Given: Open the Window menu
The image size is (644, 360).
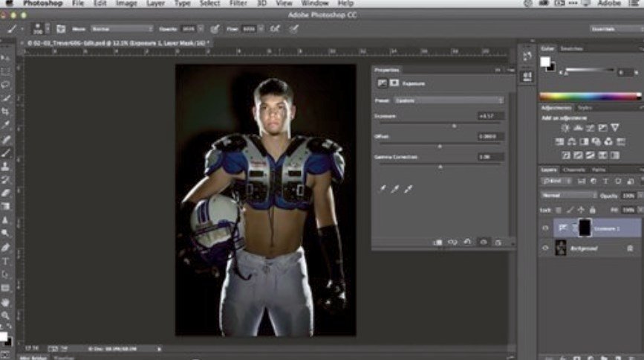Looking at the screenshot, I should (315, 3).
